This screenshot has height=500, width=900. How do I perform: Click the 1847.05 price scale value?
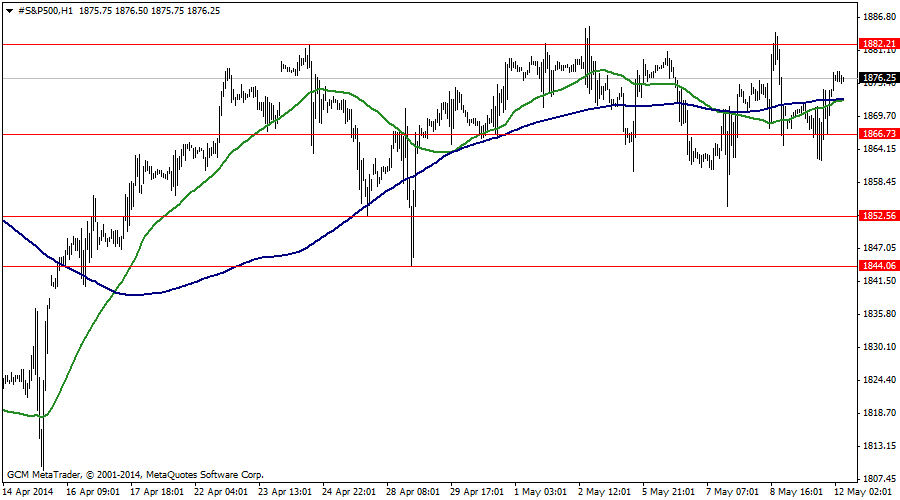point(879,248)
